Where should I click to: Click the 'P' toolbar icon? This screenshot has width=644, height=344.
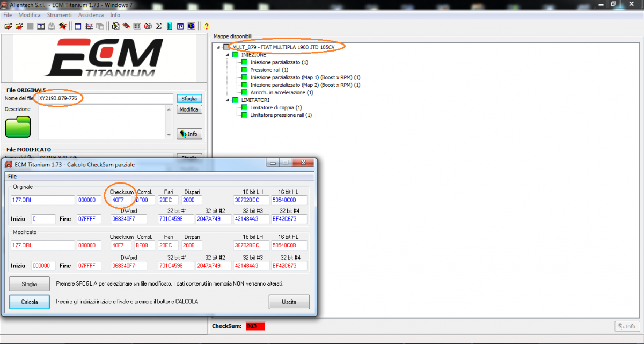tap(180, 26)
